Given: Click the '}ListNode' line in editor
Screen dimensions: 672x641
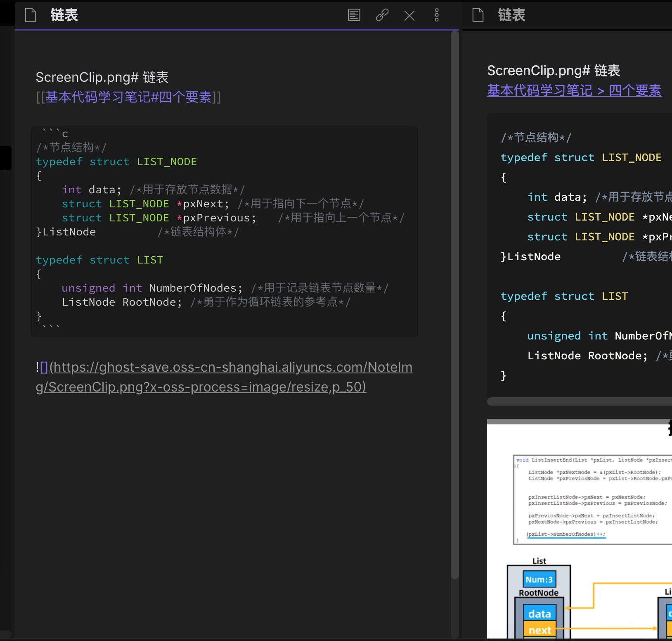Looking at the screenshot, I should tap(137, 232).
